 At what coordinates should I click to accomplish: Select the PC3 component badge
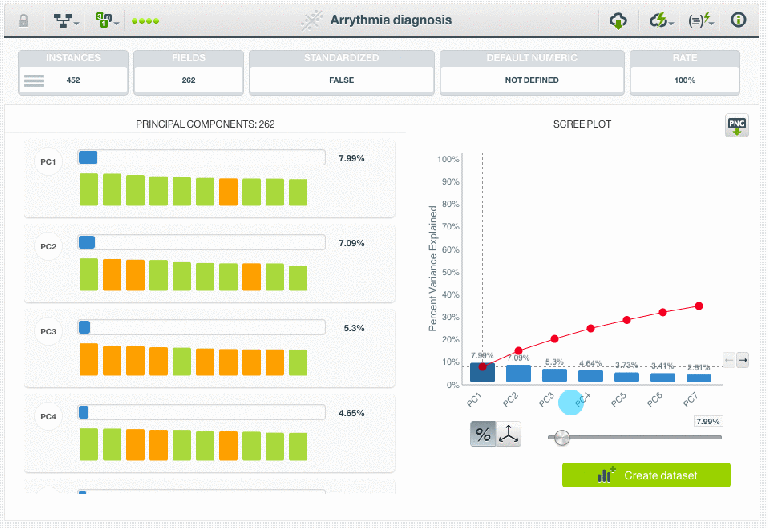click(48, 331)
